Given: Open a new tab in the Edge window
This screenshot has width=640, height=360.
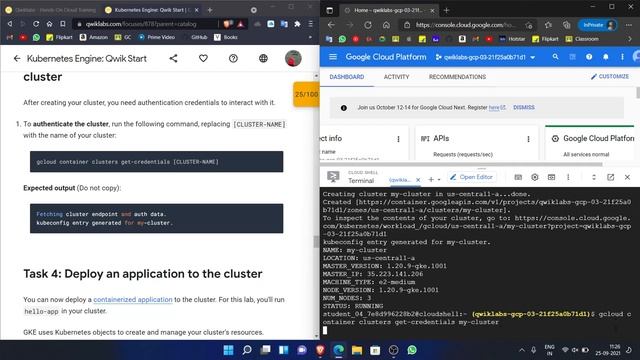Looking at the screenshot, I should pyautogui.click(x=446, y=10).
